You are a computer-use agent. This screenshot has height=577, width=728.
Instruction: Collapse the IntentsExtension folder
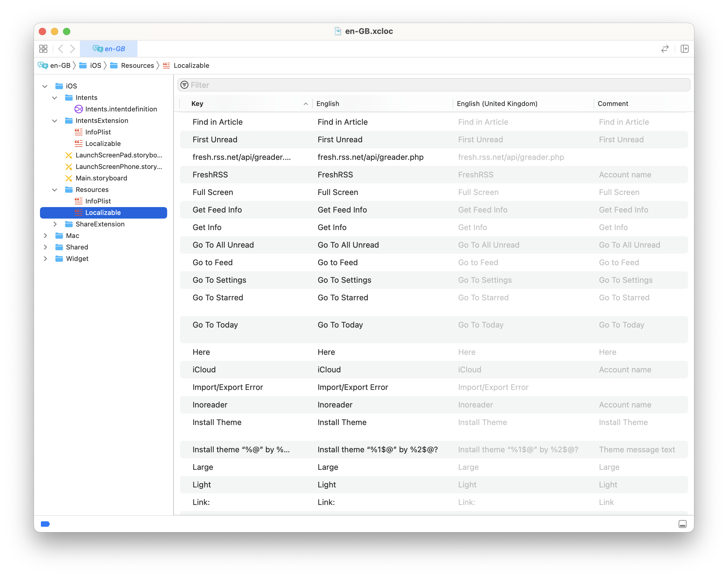55,120
